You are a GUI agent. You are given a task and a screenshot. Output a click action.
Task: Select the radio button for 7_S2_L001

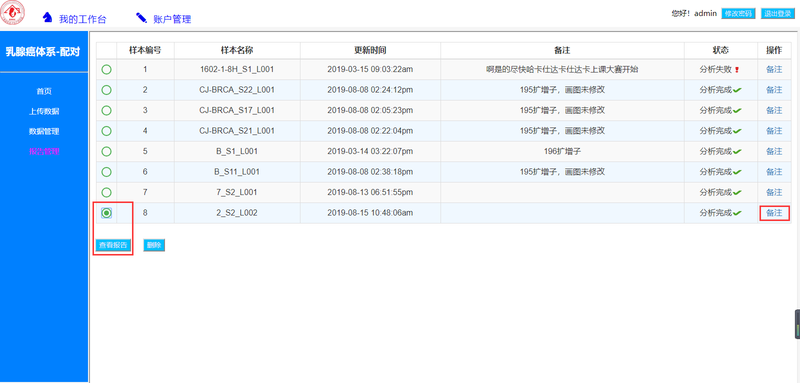(x=106, y=192)
